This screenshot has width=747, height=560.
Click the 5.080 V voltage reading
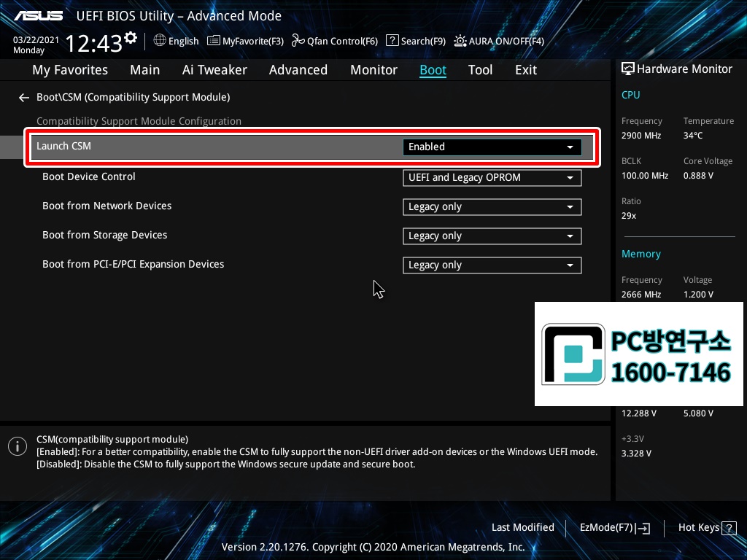click(x=698, y=413)
